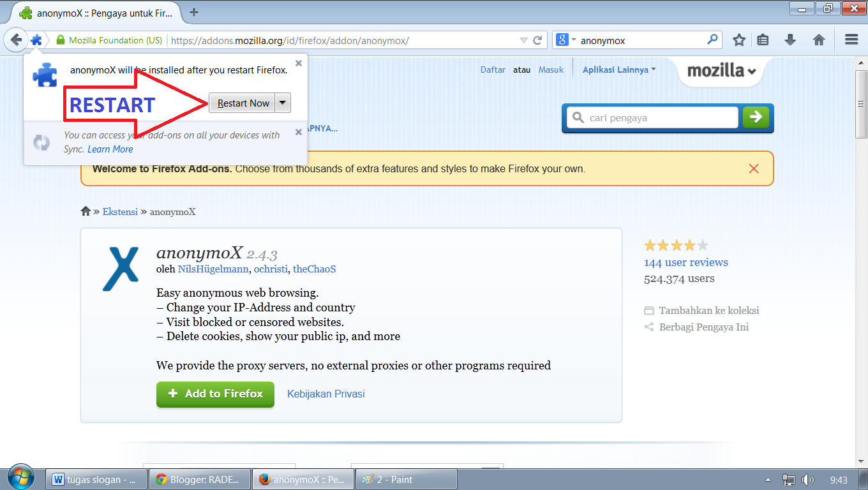Click the anonymoX 2.4.3 add-on title

point(216,253)
